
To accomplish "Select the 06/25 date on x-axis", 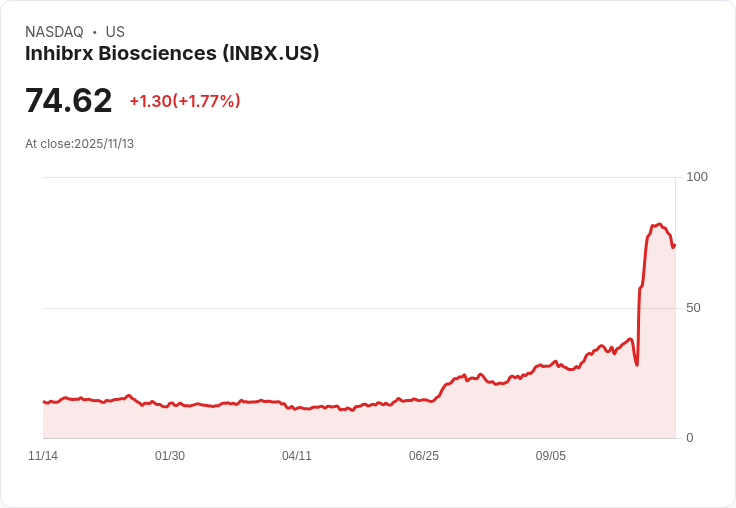I will coord(424,456).
